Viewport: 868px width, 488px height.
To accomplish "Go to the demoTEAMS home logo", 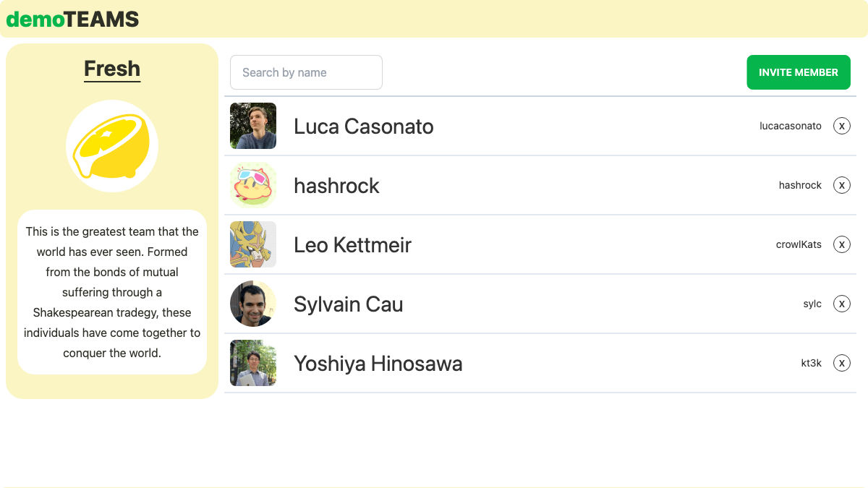I will click(x=72, y=20).
